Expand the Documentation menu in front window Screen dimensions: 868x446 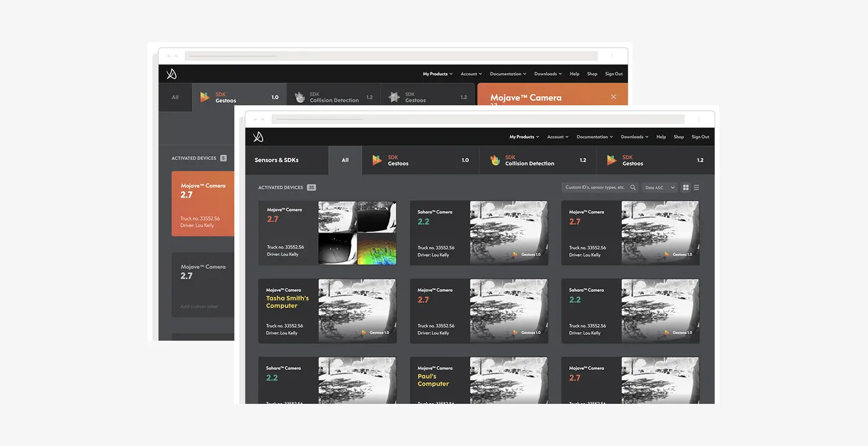click(594, 137)
